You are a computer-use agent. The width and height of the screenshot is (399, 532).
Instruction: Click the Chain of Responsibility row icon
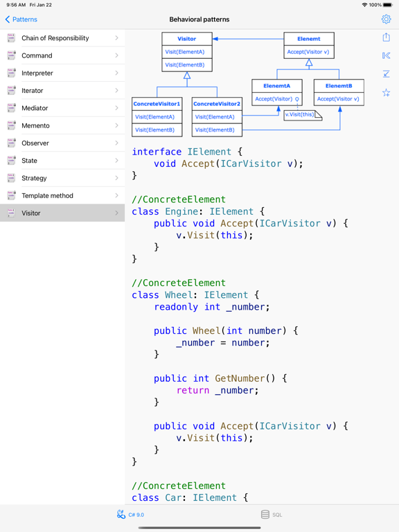(x=12, y=38)
